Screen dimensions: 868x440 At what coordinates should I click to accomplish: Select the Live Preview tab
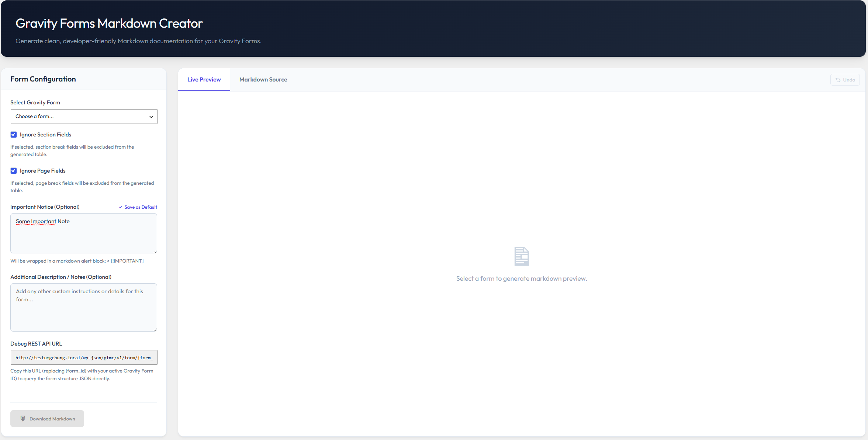coord(204,80)
